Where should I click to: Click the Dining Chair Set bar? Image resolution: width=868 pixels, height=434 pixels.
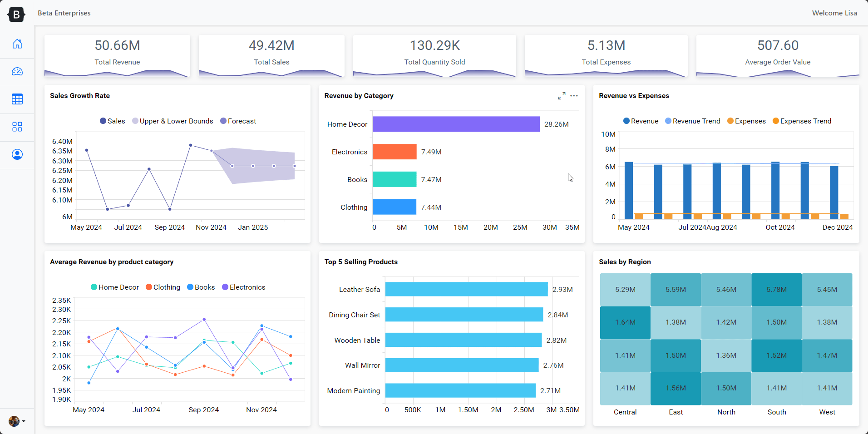tap(464, 315)
